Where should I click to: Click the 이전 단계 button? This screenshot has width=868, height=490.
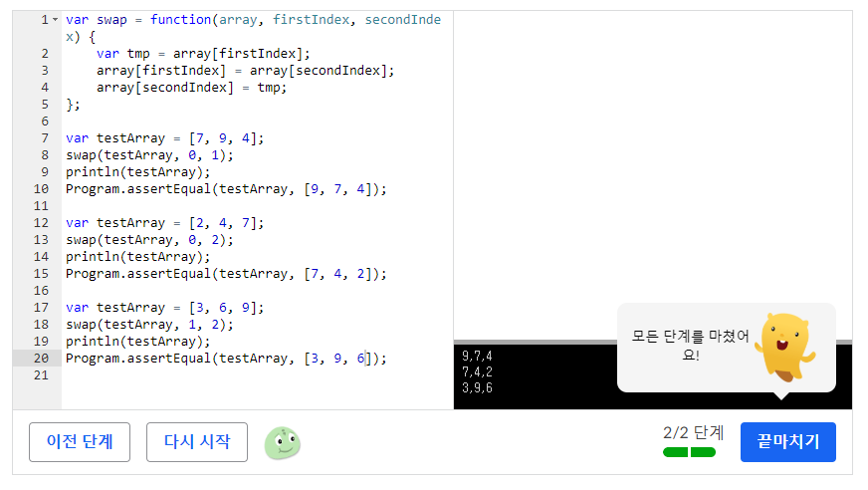[80, 442]
